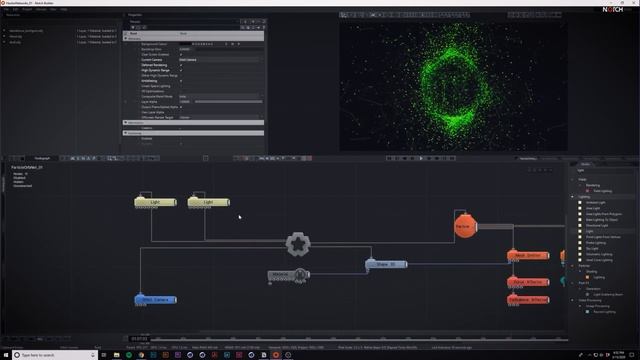Open the Edit menu
Image resolution: width=640 pixels, height=360 pixels.
click(16, 9)
